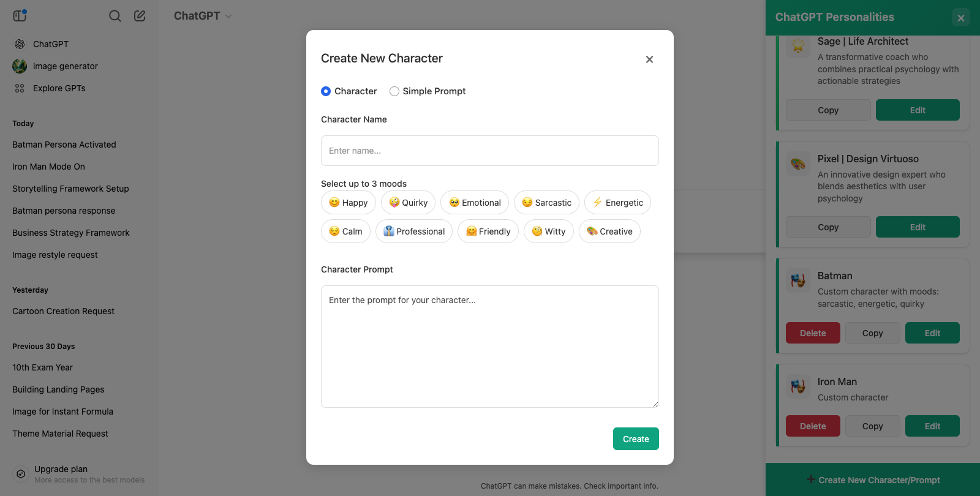Click into the Character Prompt text area
The height and width of the screenshot is (496, 980).
point(490,347)
